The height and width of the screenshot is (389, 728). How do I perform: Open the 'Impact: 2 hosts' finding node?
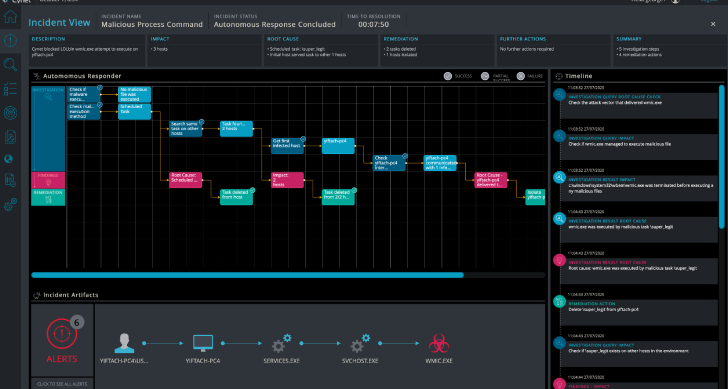pyautogui.click(x=287, y=180)
